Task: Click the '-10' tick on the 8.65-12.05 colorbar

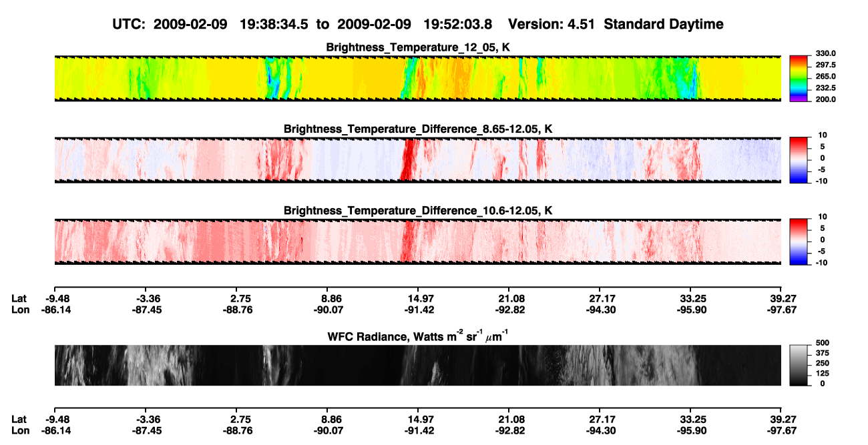Action: [x=822, y=180]
